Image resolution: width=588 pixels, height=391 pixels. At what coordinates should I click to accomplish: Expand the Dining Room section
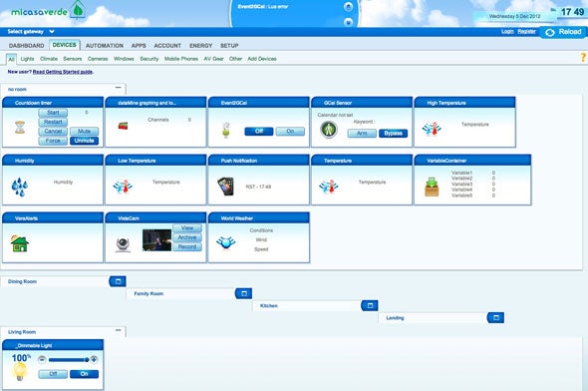point(118,281)
